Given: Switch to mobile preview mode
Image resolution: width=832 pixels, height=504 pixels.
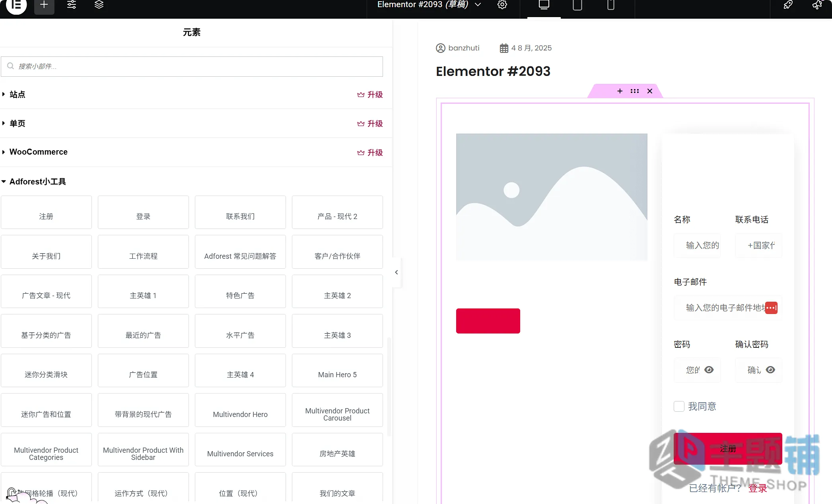Looking at the screenshot, I should (x=610, y=5).
